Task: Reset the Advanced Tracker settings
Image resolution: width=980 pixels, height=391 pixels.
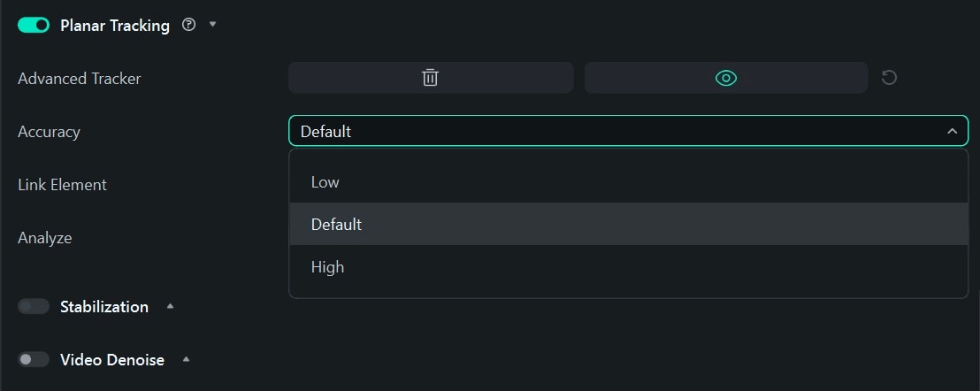Action: [889, 78]
